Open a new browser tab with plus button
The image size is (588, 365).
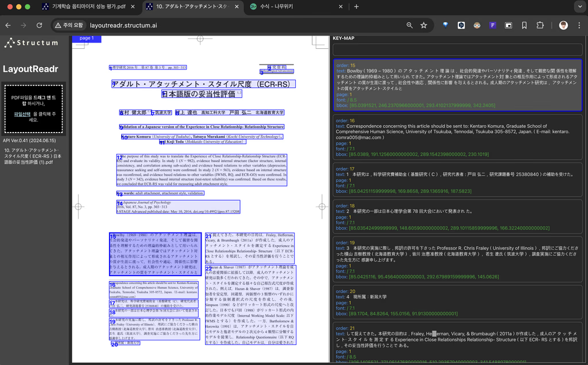(356, 7)
